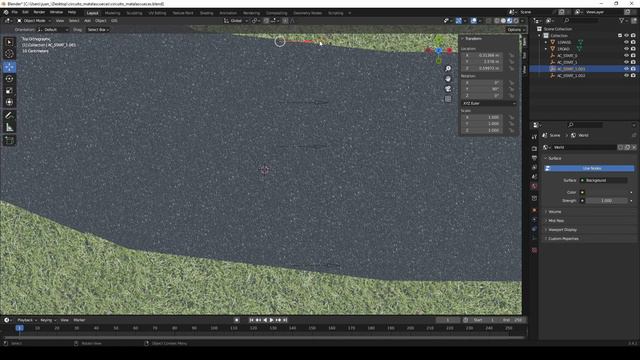Open the timeline Playback menu
Image resolution: width=640 pixels, height=360 pixels.
pos(27,320)
